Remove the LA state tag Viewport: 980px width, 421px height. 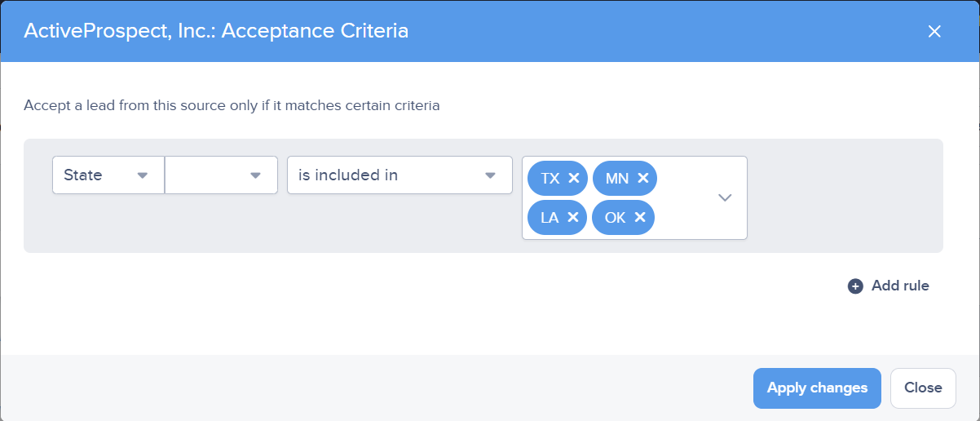click(x=572, y=217)
